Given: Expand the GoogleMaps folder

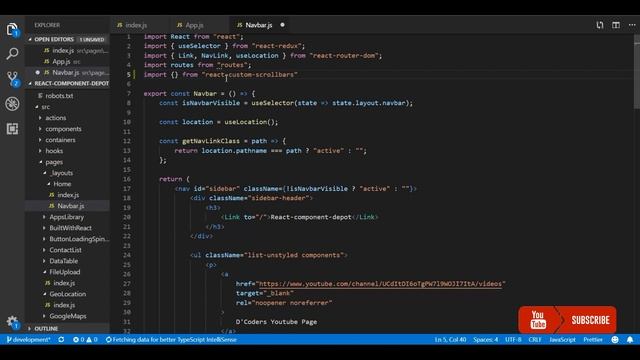Looking at the screenshot, I should [69, 316].
